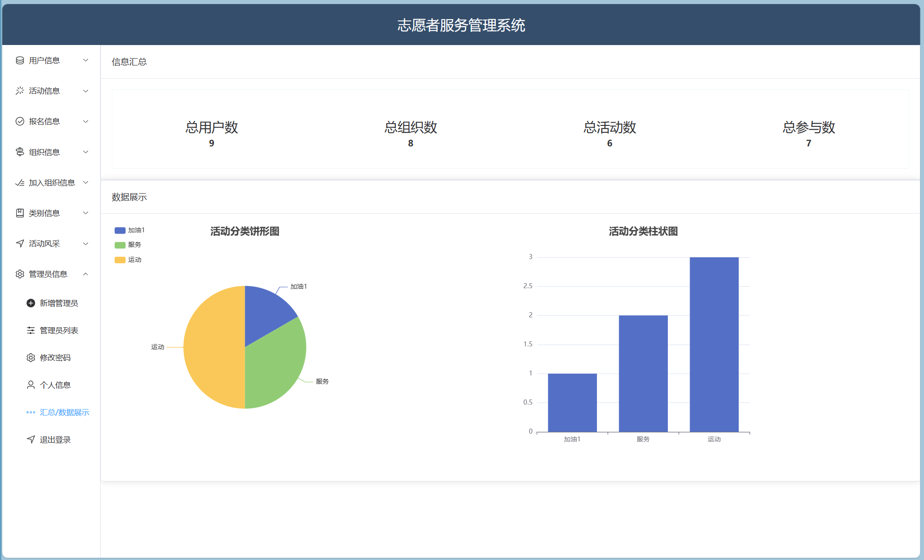Click the 服务 bar in bar chart
This screenshot has width=924, height=560.
(x=643, y=374)
